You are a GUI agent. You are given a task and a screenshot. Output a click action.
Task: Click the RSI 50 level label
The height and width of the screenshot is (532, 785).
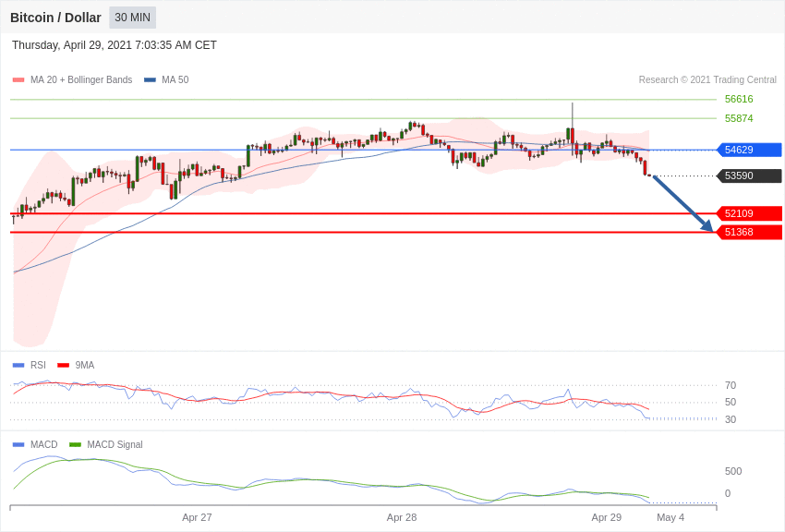[731, 402]
